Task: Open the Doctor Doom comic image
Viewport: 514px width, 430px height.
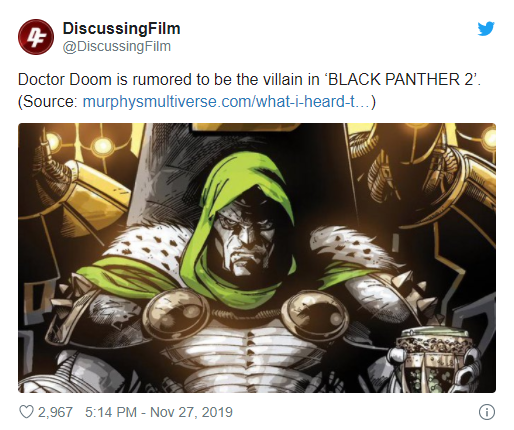Action: pyautogui.click(x=257, y=258)
